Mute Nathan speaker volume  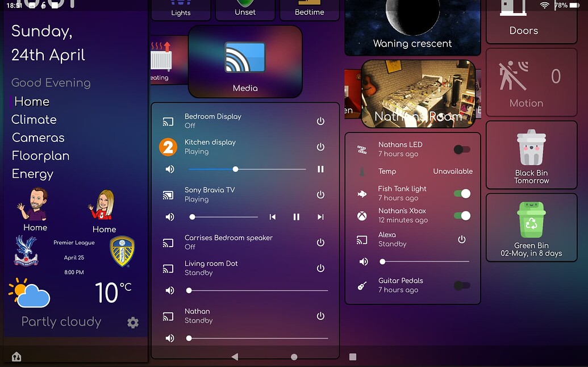170,338
